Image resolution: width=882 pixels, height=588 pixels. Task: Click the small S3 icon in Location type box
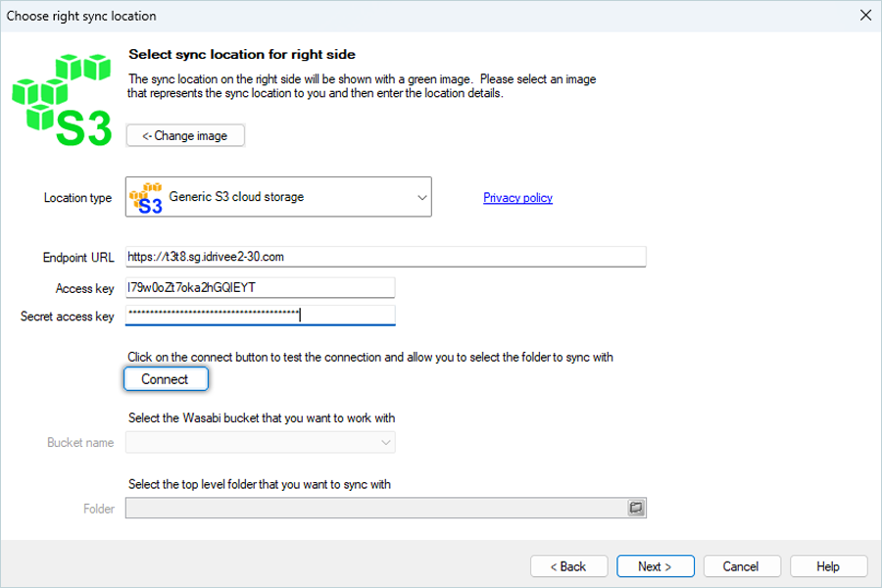tap(146, 198)
